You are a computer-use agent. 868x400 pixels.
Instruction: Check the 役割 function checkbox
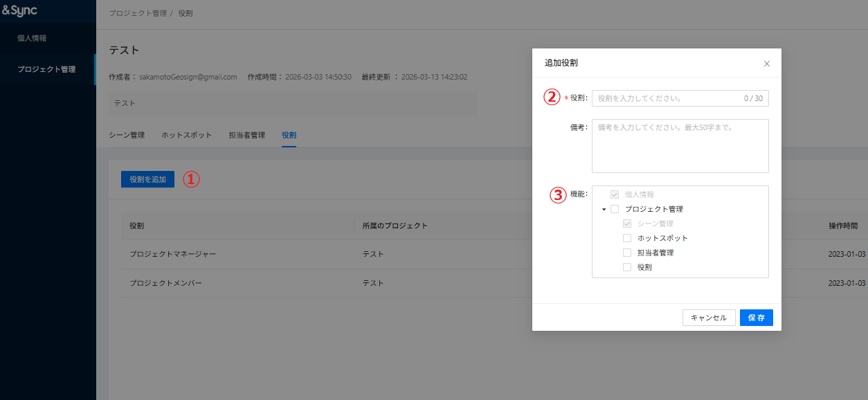coord(627,267)
